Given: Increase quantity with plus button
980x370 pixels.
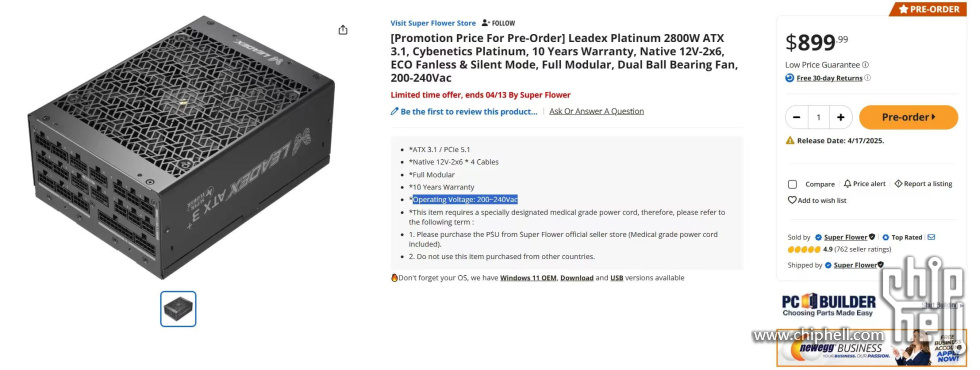Looking at the screenshot, I should 841,117.
